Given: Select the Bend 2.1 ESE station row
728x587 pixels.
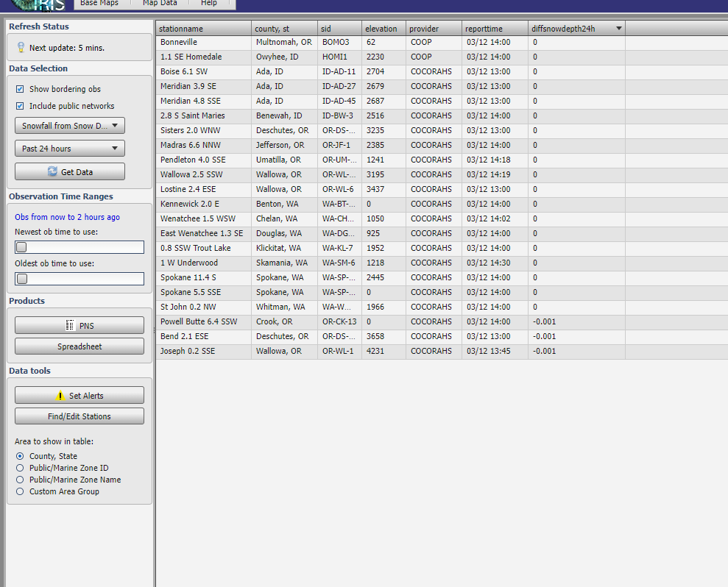Looking at the screenshot, I should click(x=185, y=336).
